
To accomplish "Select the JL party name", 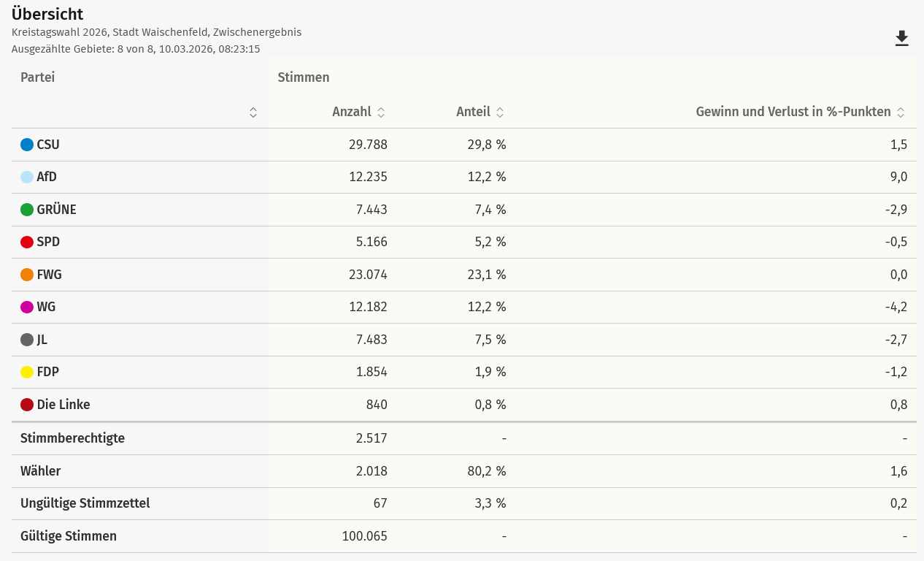I will 42,340.
